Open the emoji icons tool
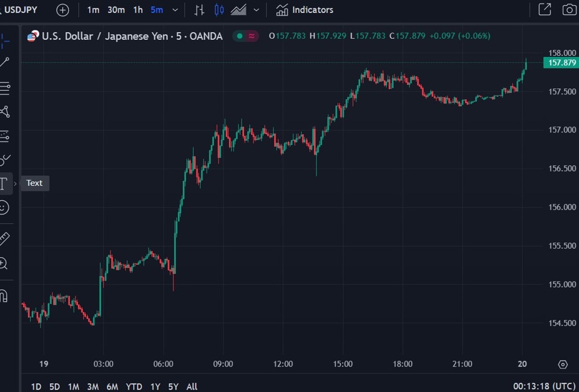The image size is (579, 392). (x=4, y=207)
